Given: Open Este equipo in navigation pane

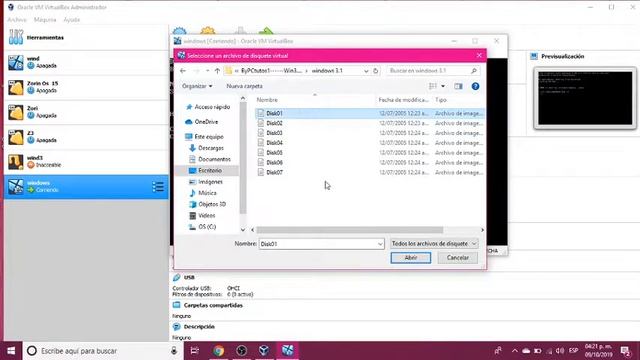Looking at the screenshot, I should click(204, 137).
